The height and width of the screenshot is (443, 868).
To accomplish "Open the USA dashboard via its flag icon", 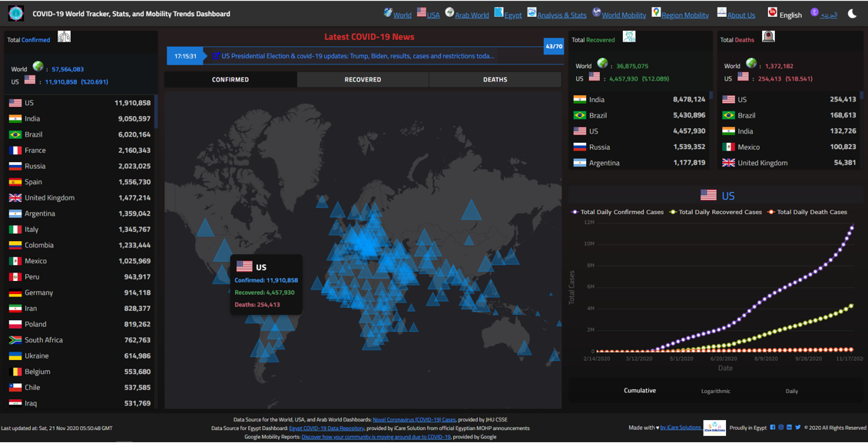I will pyautogui.click(x=422, y=12).
